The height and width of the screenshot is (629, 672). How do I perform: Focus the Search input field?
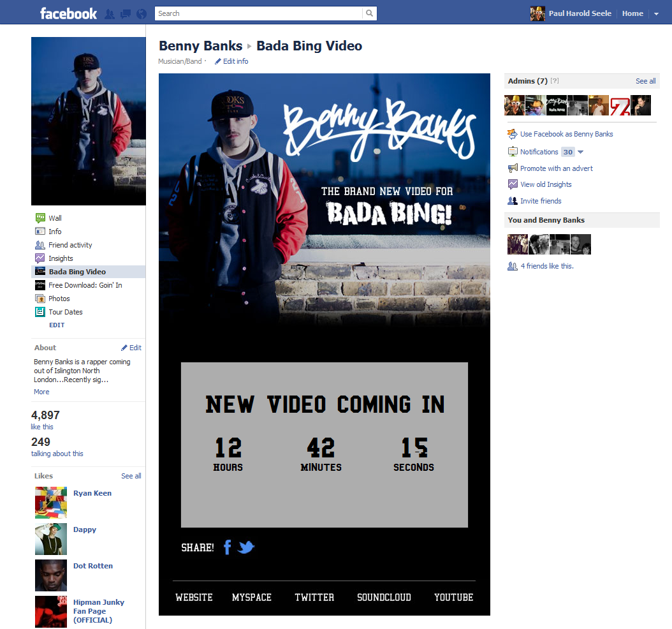(259, 13)
